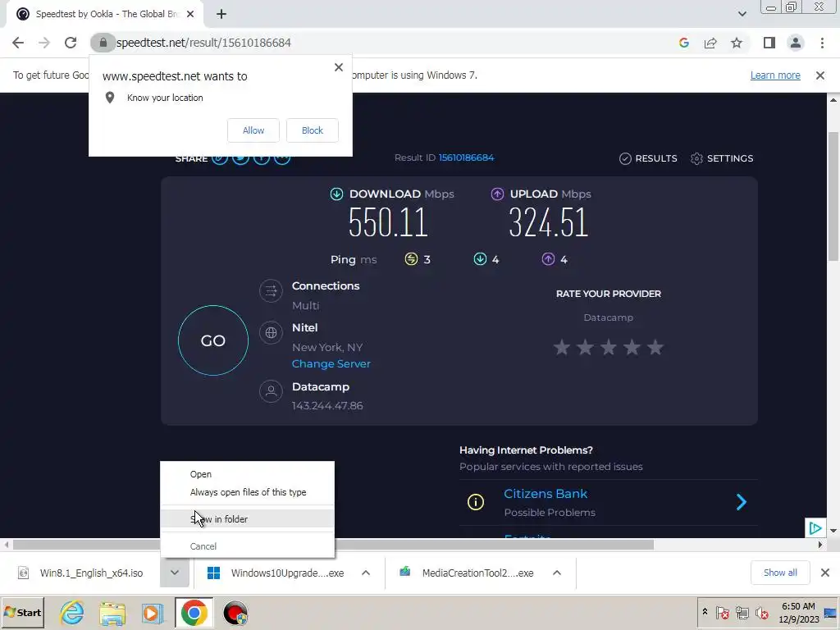Block the location request
The height and width of the screenshot is (630, 840).
tap(313, 130)
